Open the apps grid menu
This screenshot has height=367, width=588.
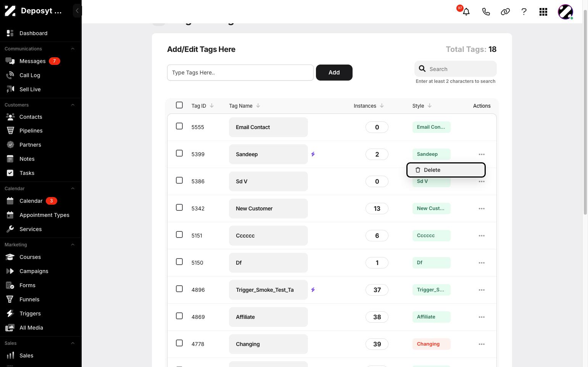tap(543, 12)
